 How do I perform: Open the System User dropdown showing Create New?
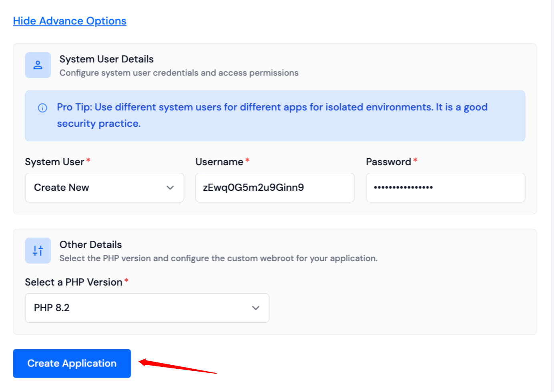click(104, 187)
